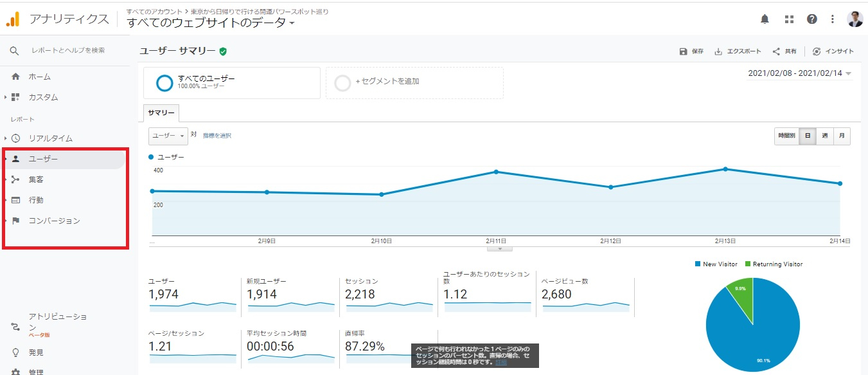This screenshot has height=375, width=868.
Task: Click the user profile avatar
Action: point(855,19)
